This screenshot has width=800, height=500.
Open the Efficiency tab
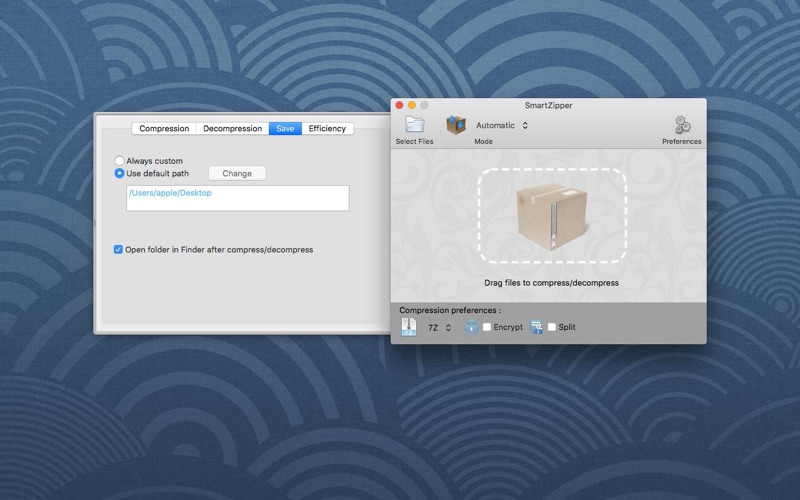pos(327,129)
